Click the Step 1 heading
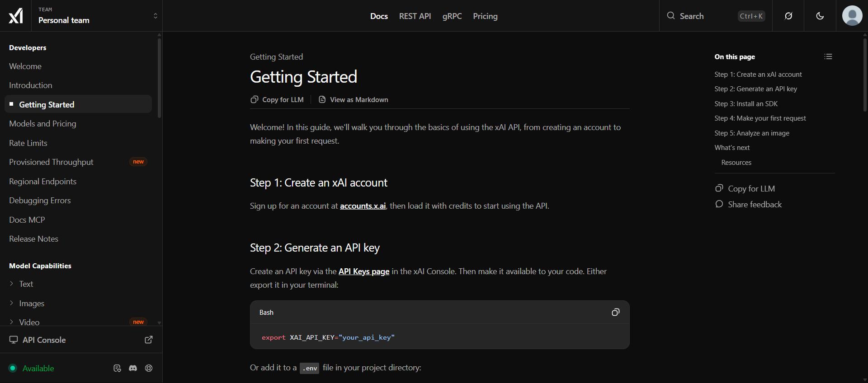Screen dimensions: 868x383 click(319, 183)
